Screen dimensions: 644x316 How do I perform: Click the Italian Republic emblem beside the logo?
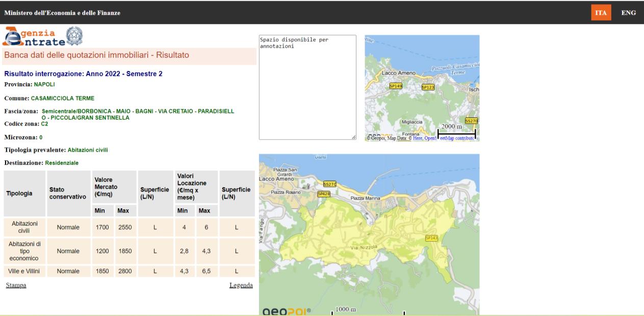tap(75, 35)
